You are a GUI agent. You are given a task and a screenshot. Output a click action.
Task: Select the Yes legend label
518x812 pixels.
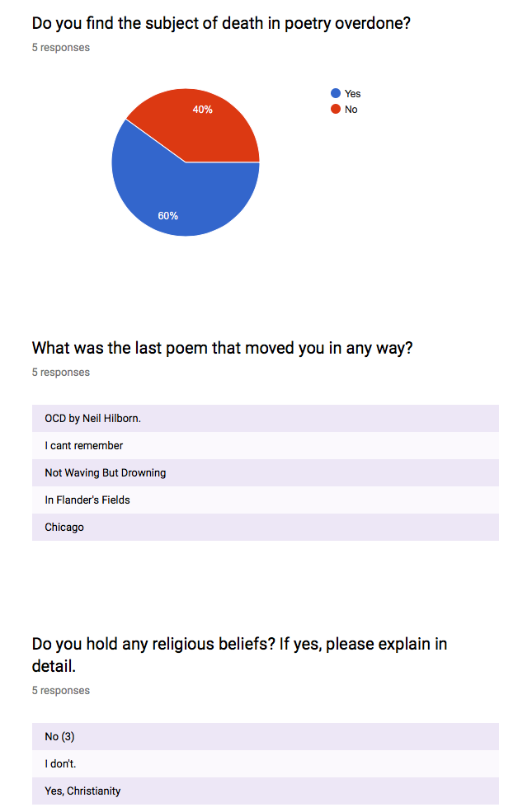coord(352,94)
